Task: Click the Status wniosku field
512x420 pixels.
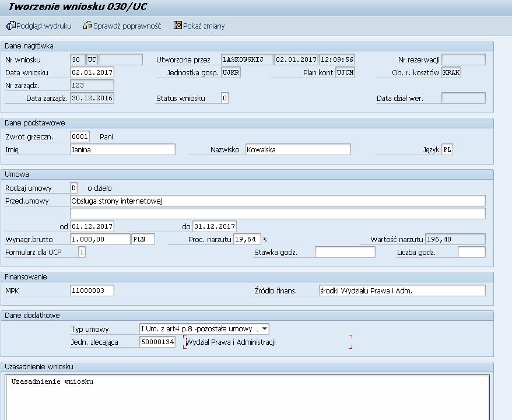Action: 225,98
